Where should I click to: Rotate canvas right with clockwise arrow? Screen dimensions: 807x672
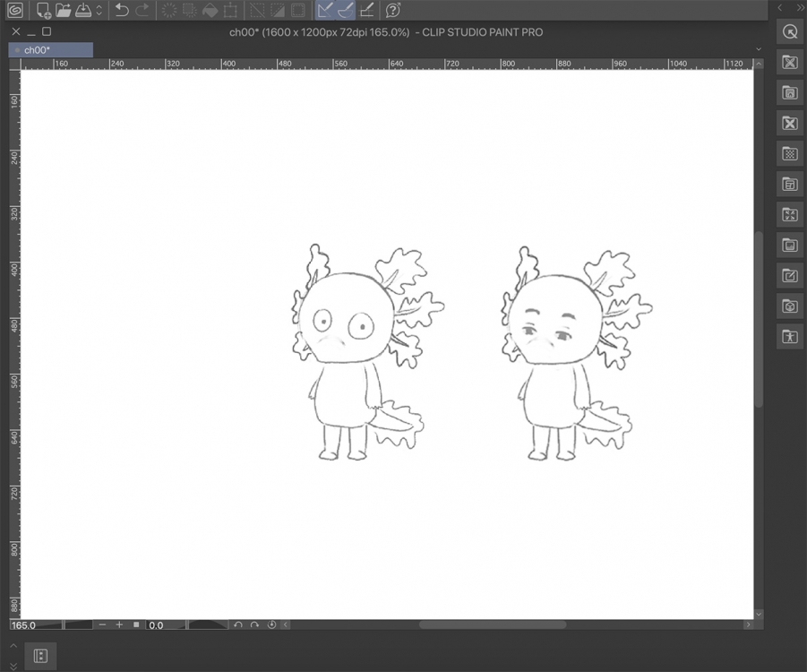(254, 625)
